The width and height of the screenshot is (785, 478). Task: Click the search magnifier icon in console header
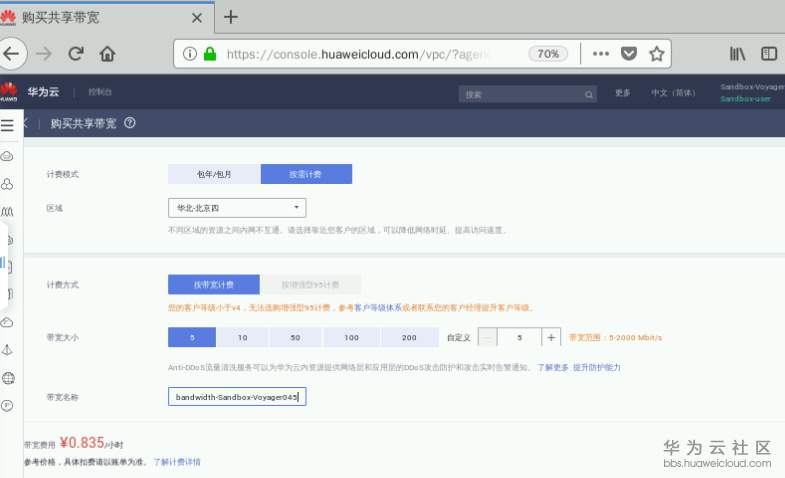tap(589, 94)
